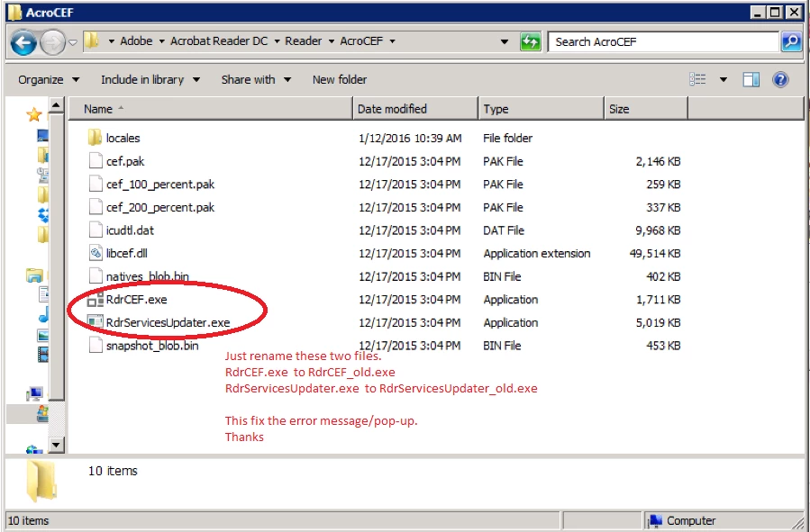Select the RdrServicesUpdater.exe application icon
Image resolution: width=810 pixels, height=532 pixels.
96,322
